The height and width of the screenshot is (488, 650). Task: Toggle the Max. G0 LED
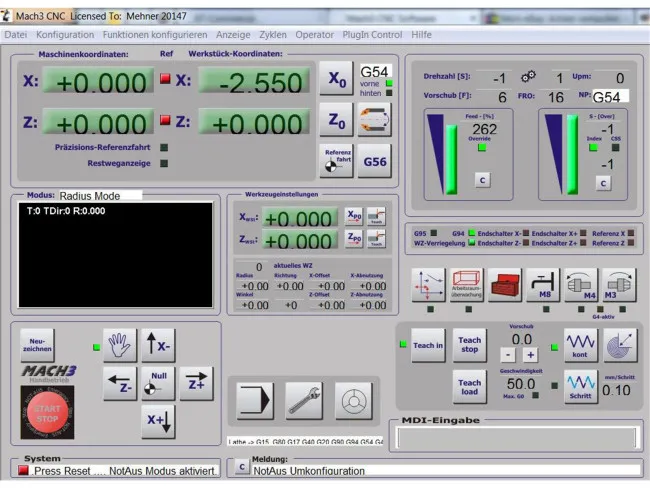click(536, 396)
